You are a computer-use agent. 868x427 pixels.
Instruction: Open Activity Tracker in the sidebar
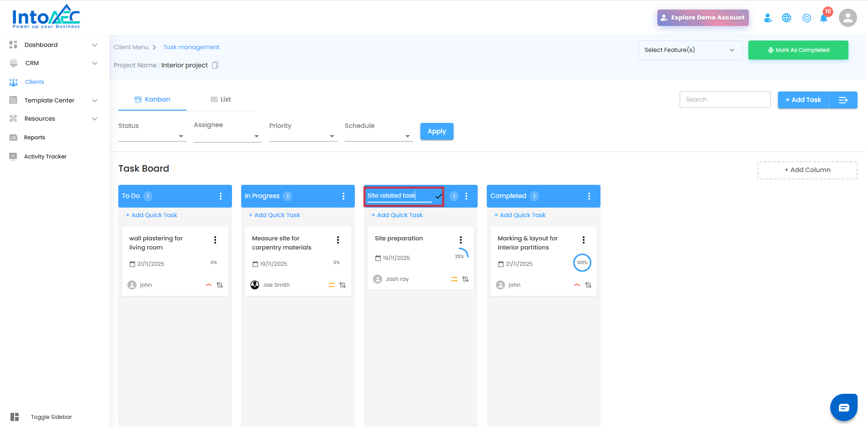click(45, 157)
